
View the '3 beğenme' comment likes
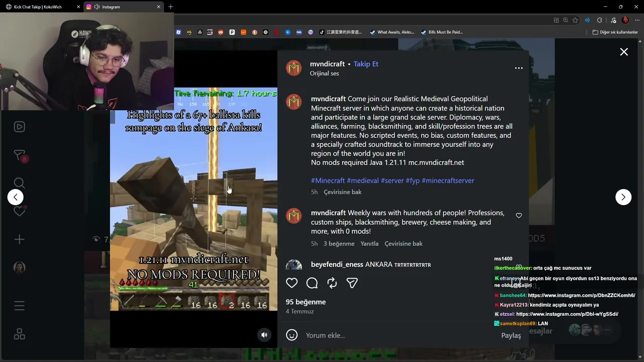(339, 244)
